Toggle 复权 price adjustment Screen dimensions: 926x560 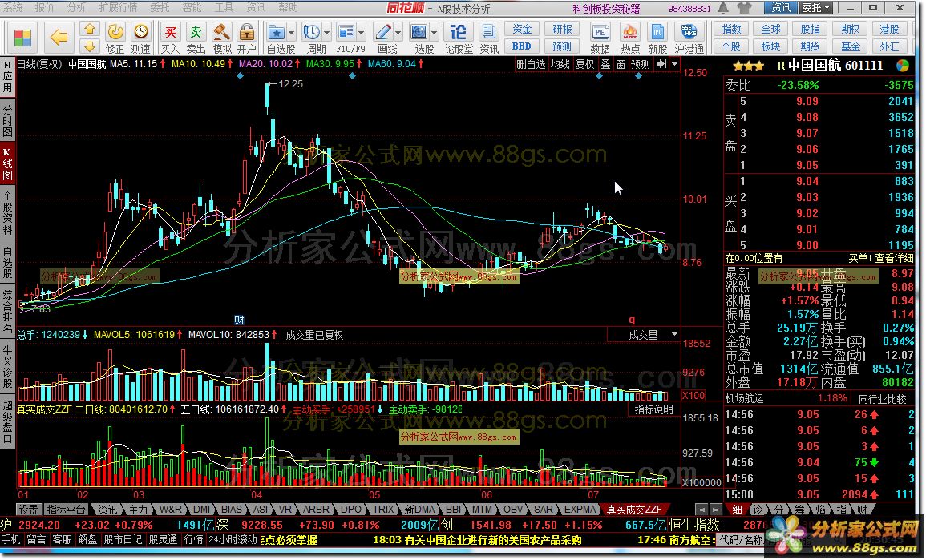[584, 64]
